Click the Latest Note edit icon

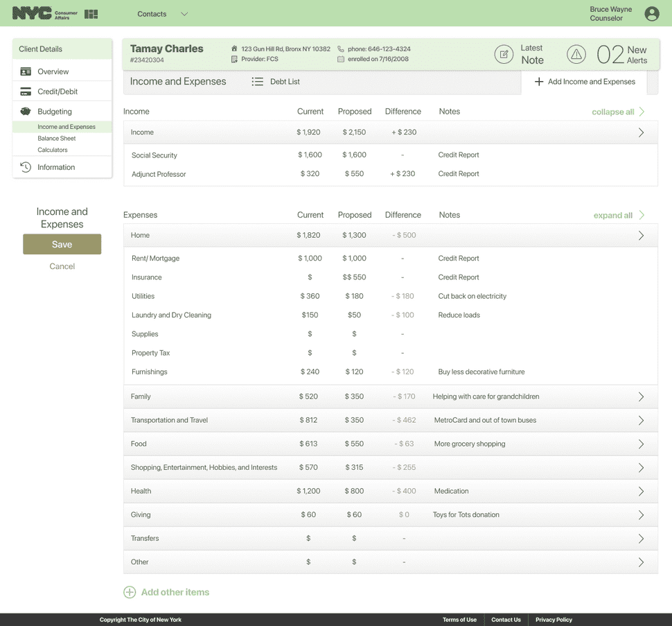[x=504, y=55]
